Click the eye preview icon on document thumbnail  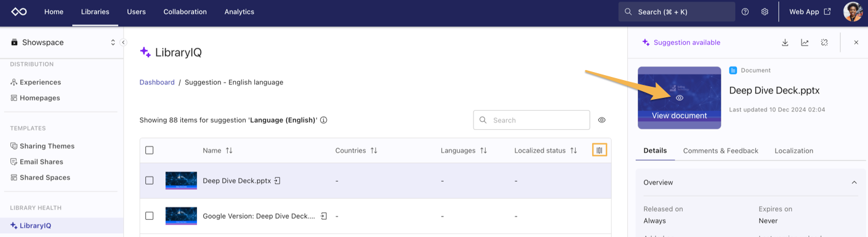[x=680, y=98]
